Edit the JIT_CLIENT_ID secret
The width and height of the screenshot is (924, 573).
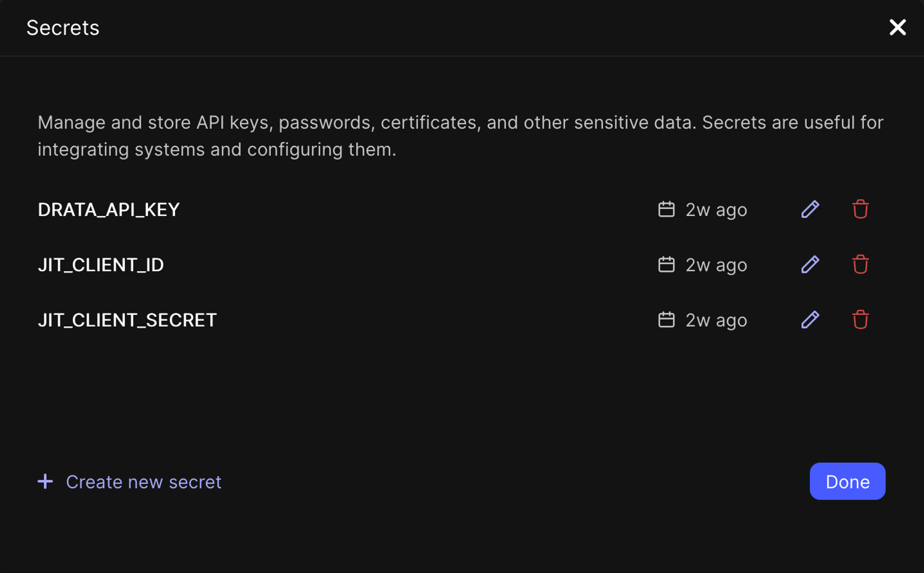[810, 265]
